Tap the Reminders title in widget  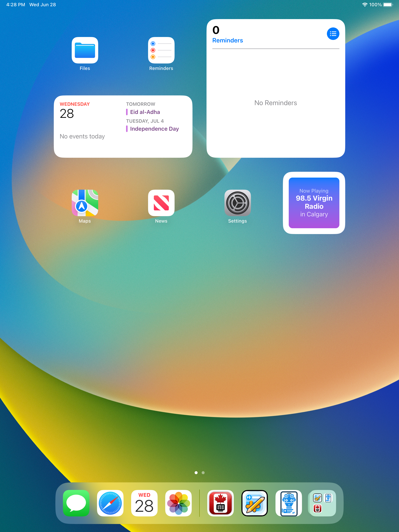coord(227,40)
